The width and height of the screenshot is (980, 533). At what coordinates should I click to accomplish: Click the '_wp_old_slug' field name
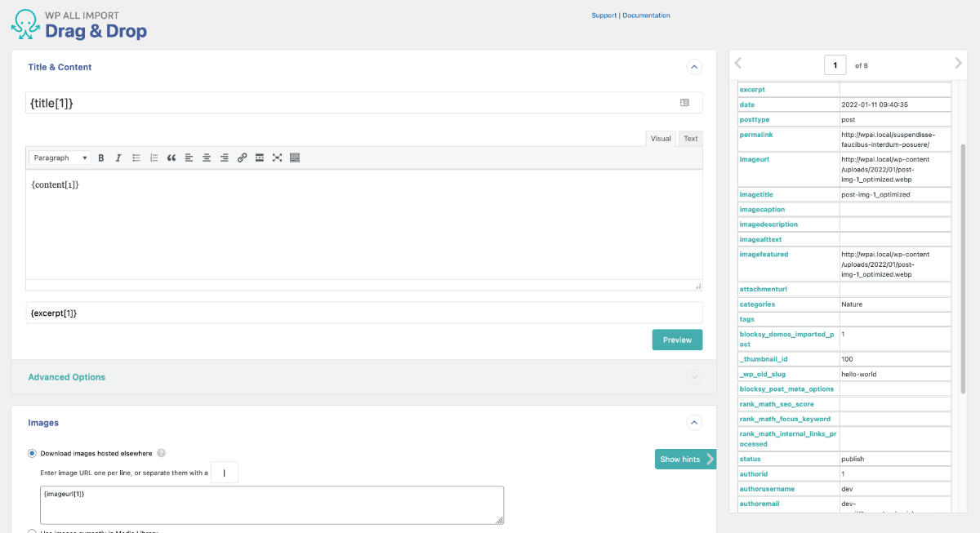click(x=762, y=374)
